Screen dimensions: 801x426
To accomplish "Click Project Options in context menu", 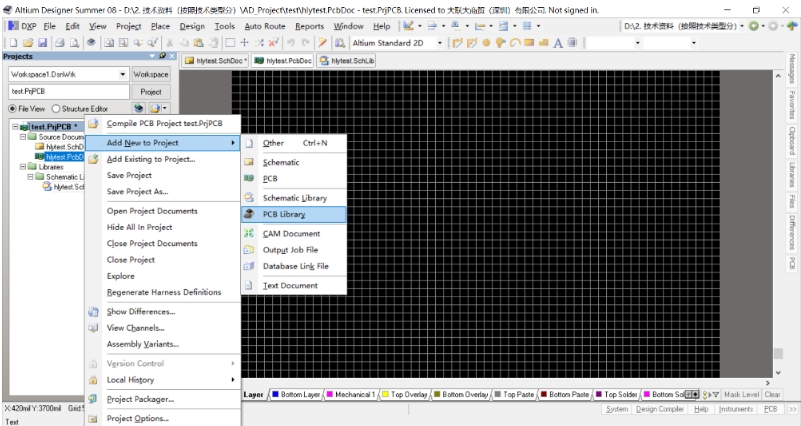I will tap(163, 418).
